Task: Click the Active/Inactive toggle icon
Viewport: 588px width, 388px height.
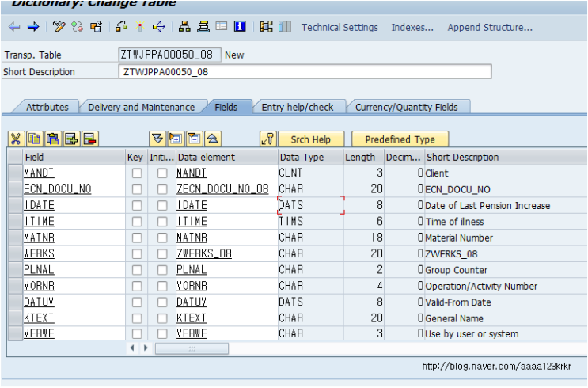Action: click(x=78, y=27)
